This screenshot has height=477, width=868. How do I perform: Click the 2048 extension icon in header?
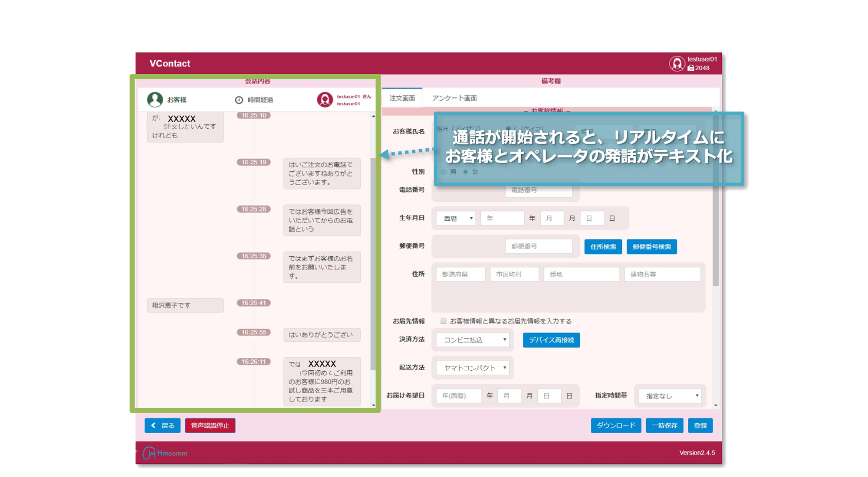(690, 68)
